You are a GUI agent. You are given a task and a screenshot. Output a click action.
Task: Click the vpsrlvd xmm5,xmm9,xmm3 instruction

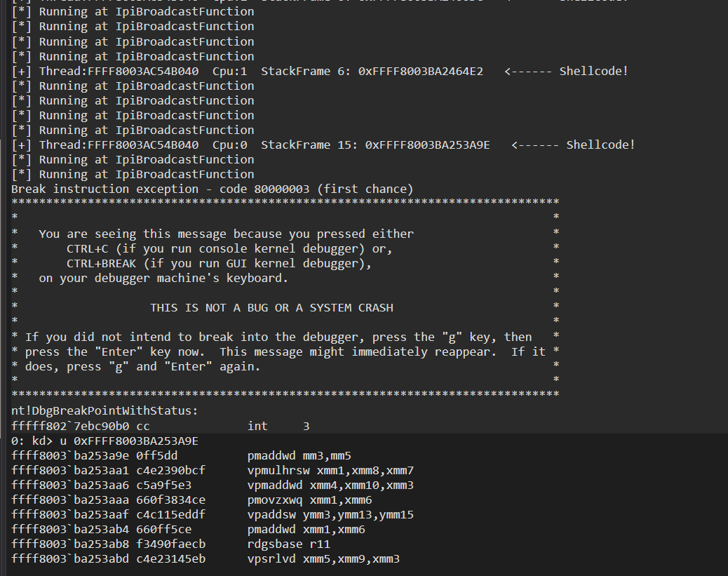pos(323,558)
